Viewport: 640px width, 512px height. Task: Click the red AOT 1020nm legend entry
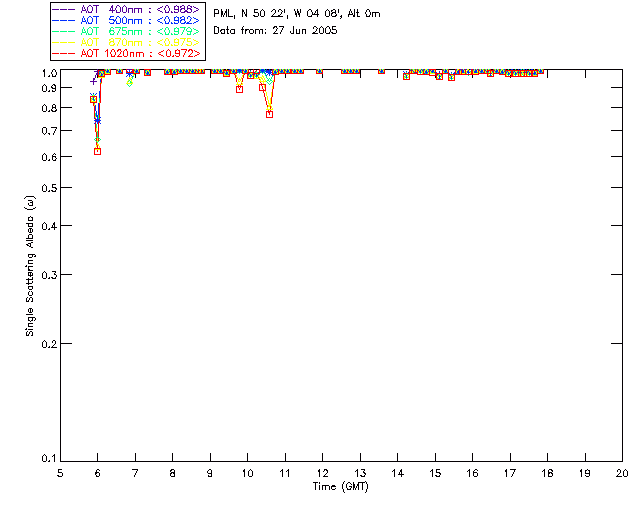coord(126,53)
